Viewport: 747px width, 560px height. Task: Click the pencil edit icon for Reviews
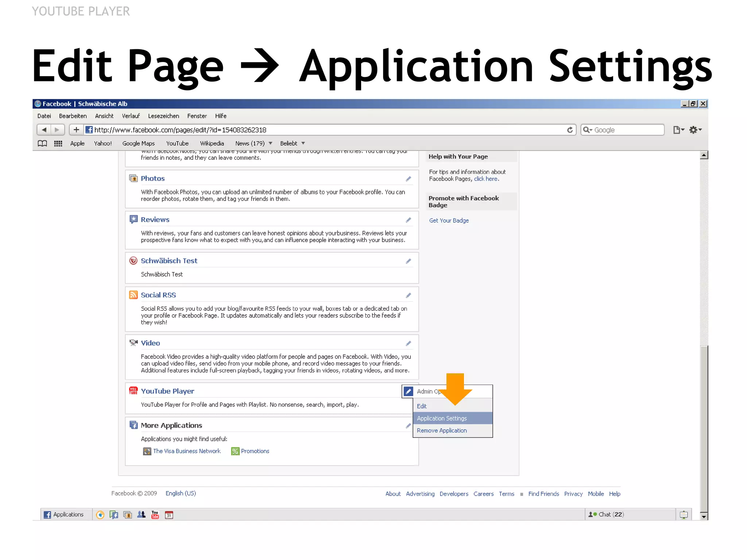coord(408,220)
